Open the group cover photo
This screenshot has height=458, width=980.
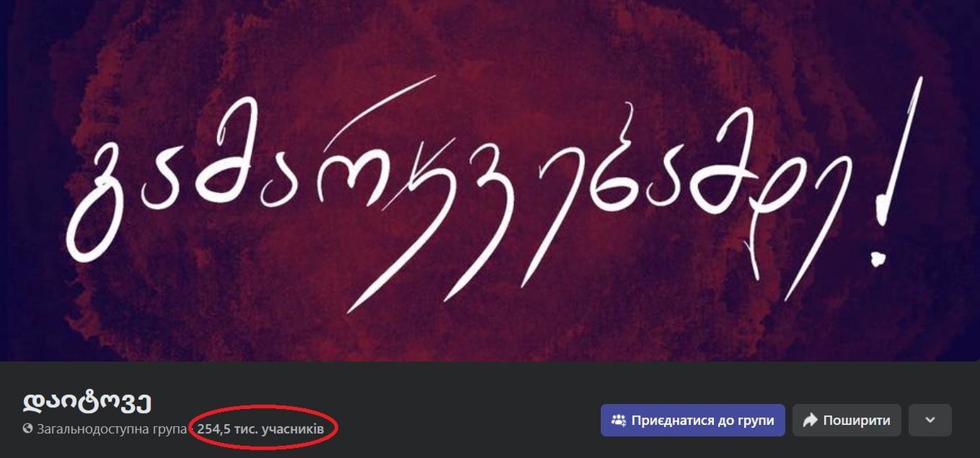point(490,181)
